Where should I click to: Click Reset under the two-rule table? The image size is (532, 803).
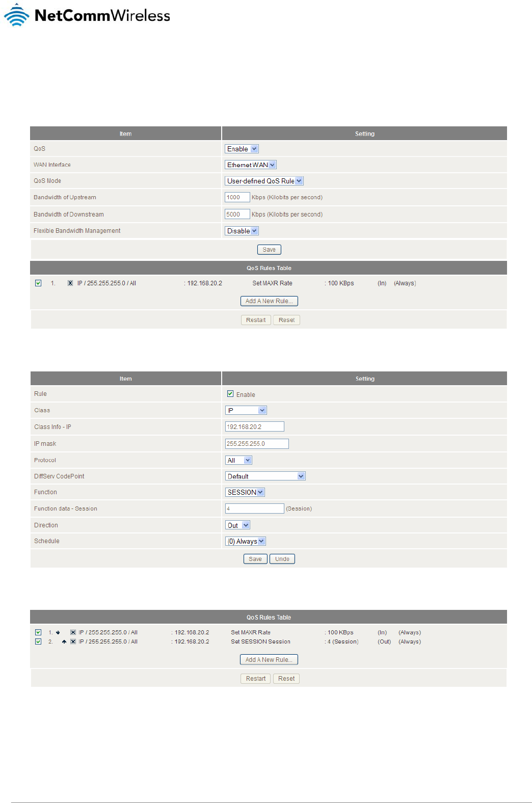click(286, 679)
